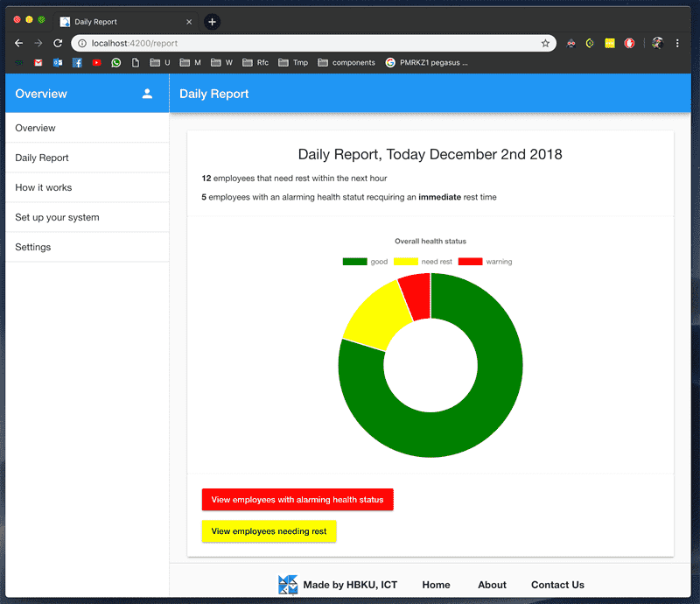The height and width of the screenshot is (604, 700).
Task: Open Contact Us in footer
Action: 557,585
